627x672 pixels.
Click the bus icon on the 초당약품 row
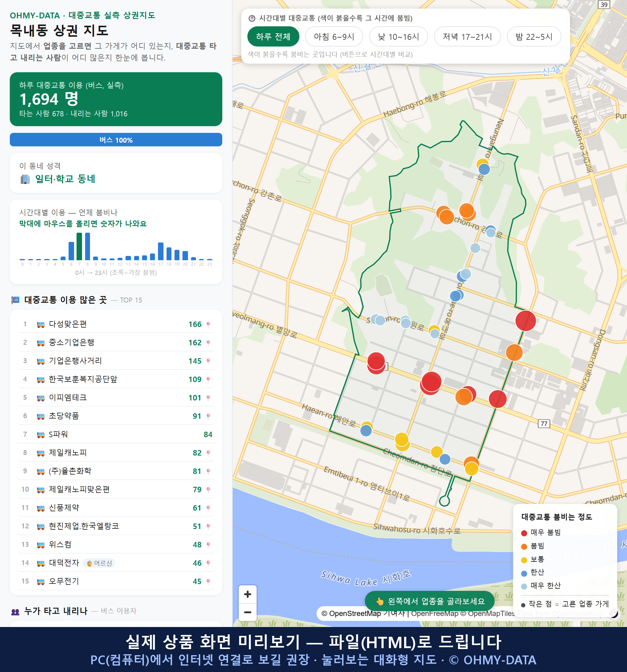click(40, 416)
